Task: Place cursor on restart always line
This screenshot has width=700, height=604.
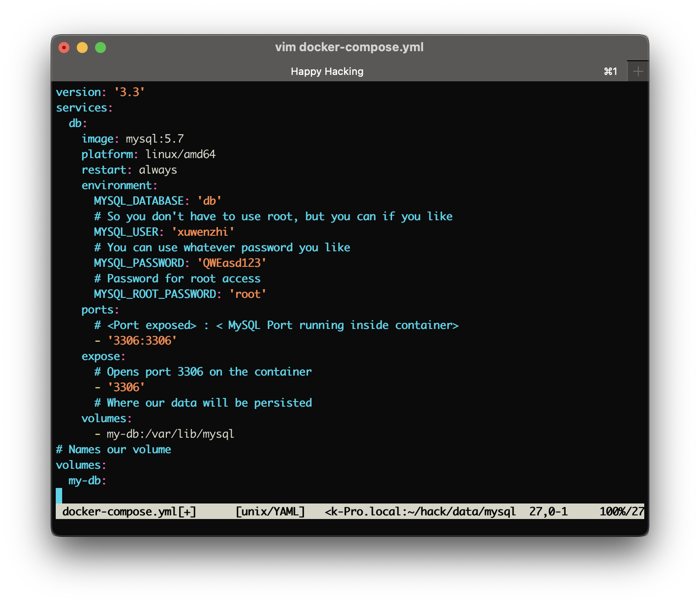Action: click(x=129, y=170)
